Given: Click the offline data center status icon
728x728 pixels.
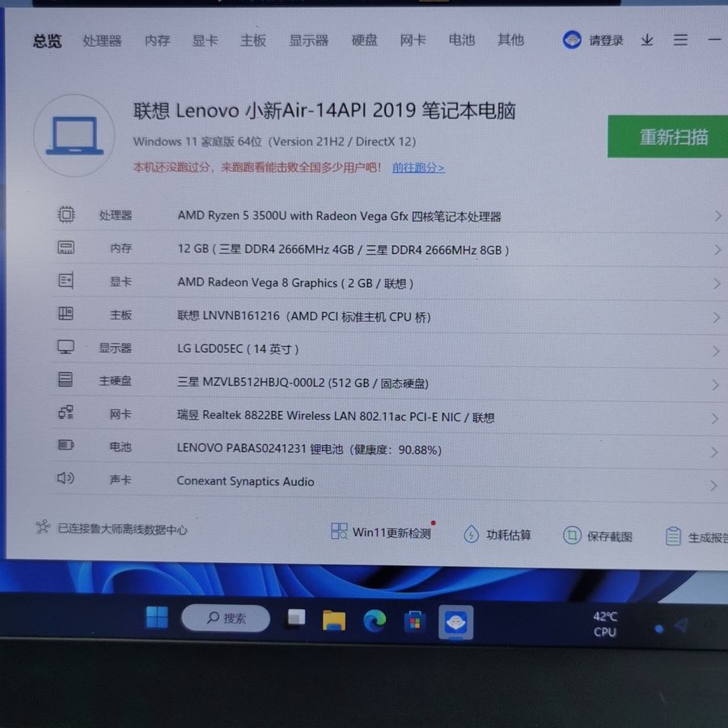Looking at the screenshot, I should pos(43,527).
